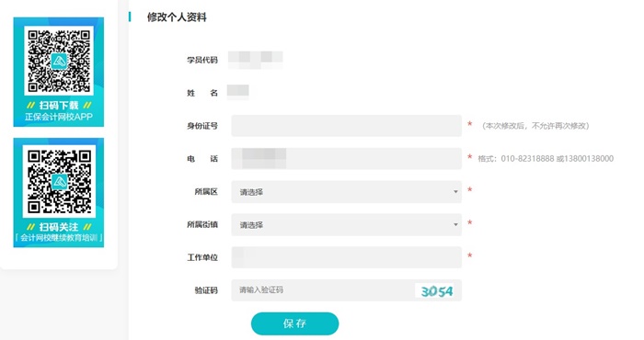Click the 本次修改后，不允许再次修改 hint text

tap(535, 126)
